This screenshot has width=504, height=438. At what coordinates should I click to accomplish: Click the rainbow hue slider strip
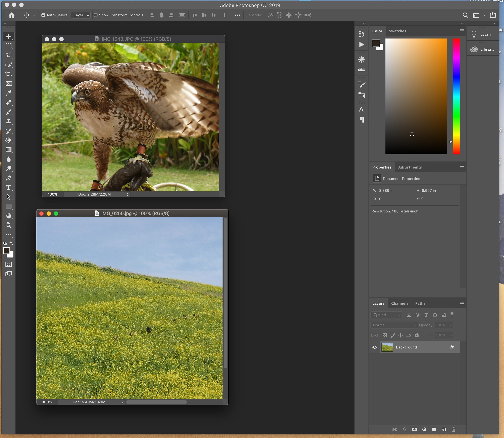456,96
